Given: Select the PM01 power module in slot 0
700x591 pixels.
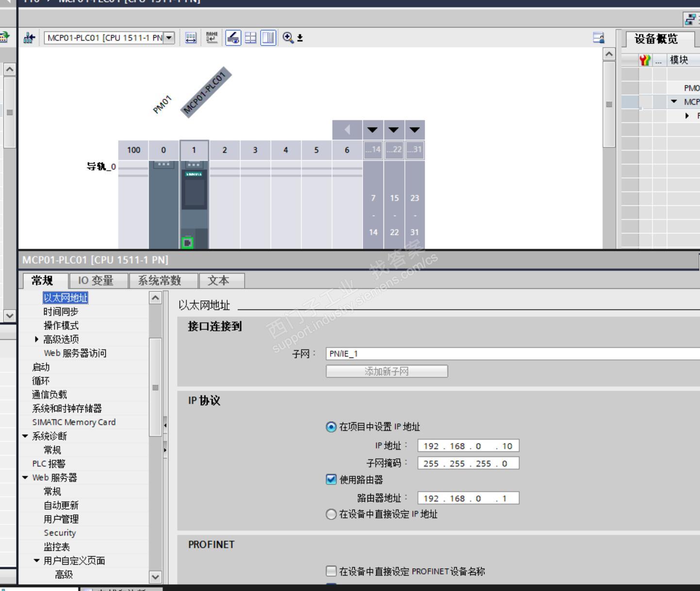Looking at the screenshot, I should [164, 204].
